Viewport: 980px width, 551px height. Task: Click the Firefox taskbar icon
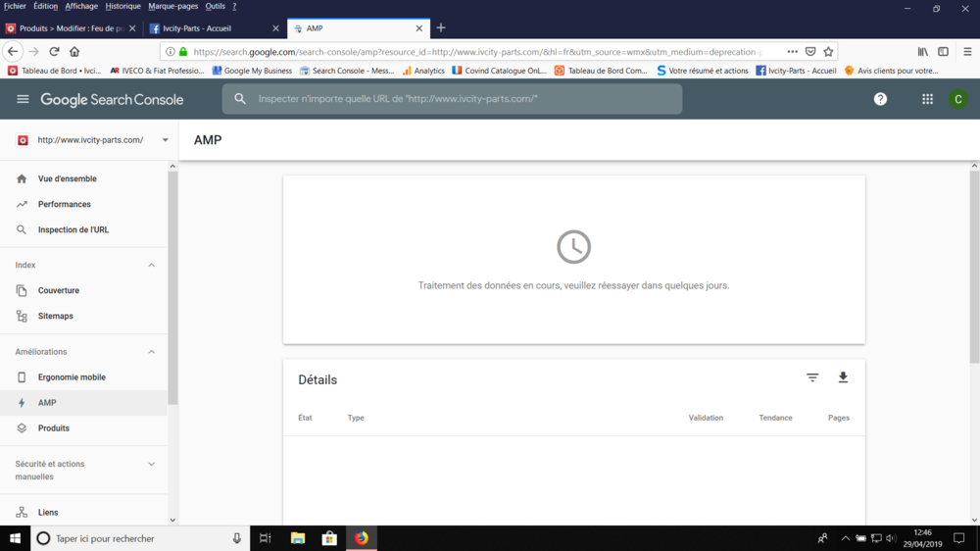(x=362, y=538)
